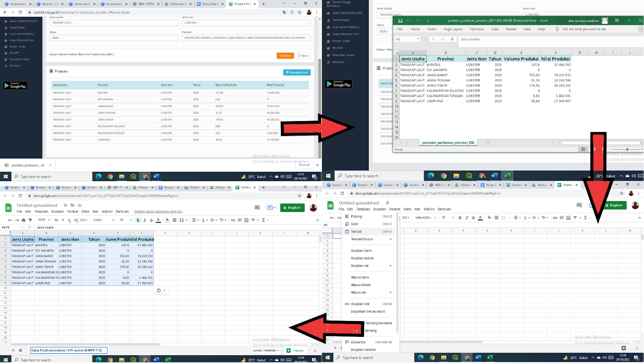The width and height of the screenshot is (644, 363).
Task: Check the cloud save status icon
Action: click(80, 205)
